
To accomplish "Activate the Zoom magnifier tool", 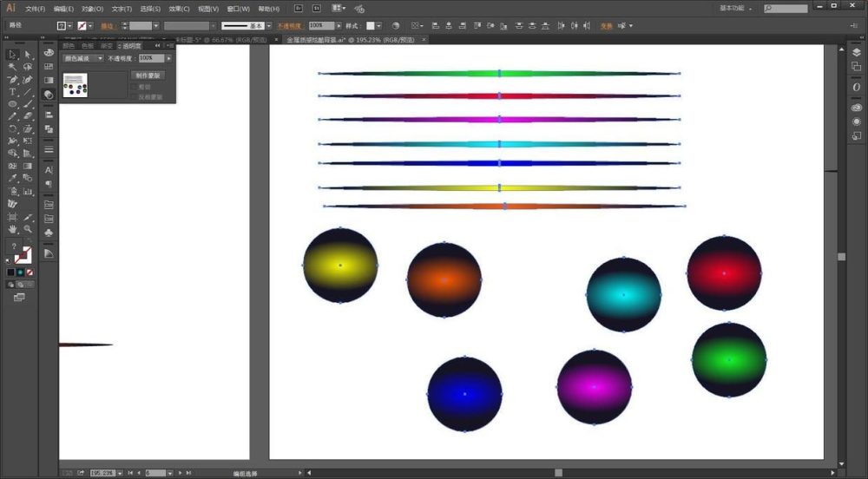I will tap(28, 229).
